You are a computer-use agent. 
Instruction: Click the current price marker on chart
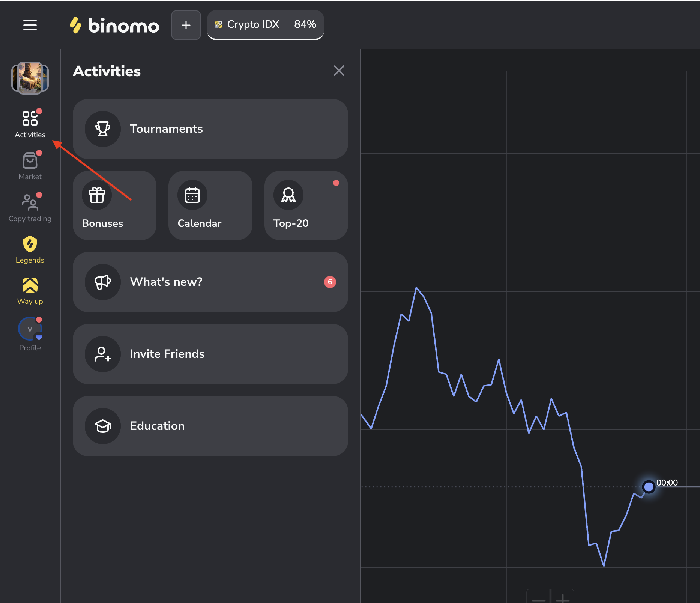click(649, 487)
